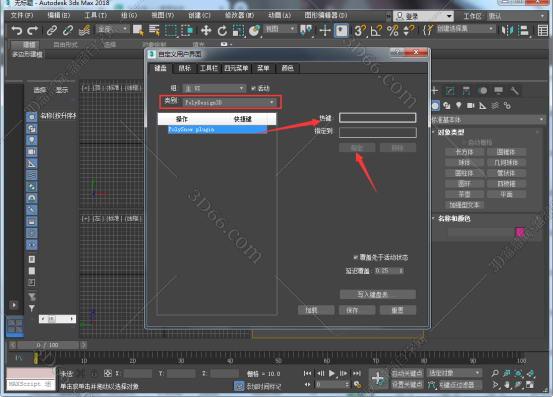This screenshot has height=397, width=553.
Task: Click the Assign button under the hotkey fields
Action: click(x=357, y=147)
